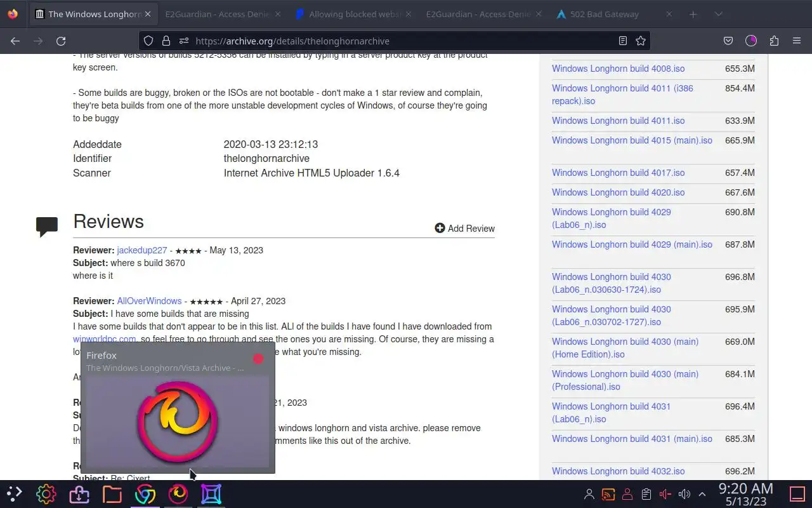The width and height of the screenshot is (812, 508).
Task: Open muted microphone tray icon
Action: (665, 494)
